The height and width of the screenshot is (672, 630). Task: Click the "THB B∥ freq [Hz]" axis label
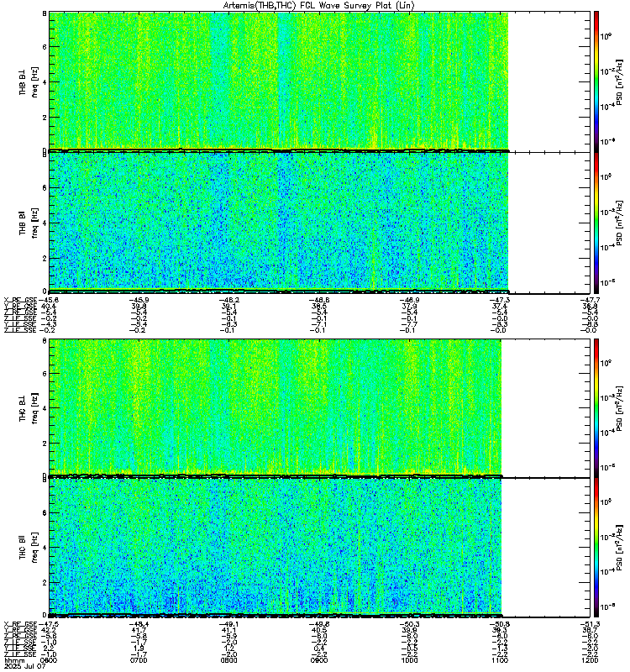click(29, 223)
